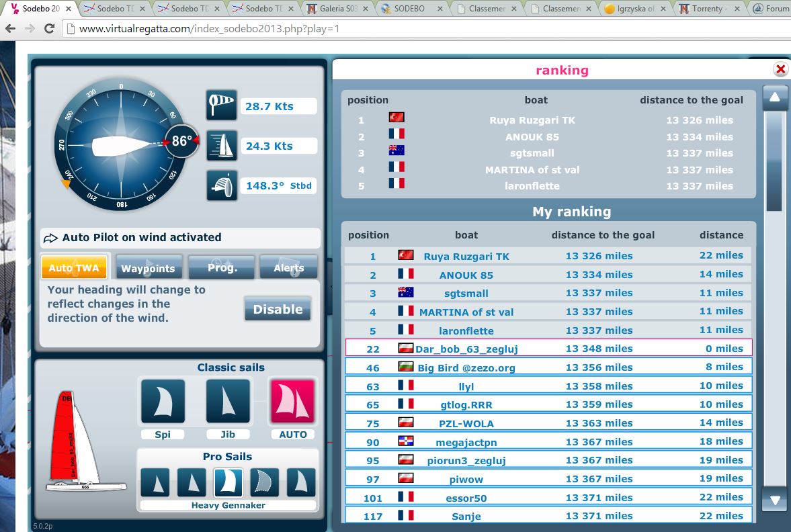Image resolution: width=791 pixels, height=532 pixels.
Task: Click the boat speed sailboat icon
Action: point(222,146)
